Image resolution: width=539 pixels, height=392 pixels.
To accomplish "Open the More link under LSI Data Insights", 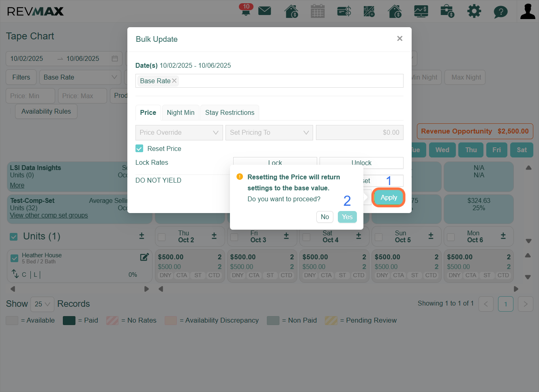I will tap(17, 185).
